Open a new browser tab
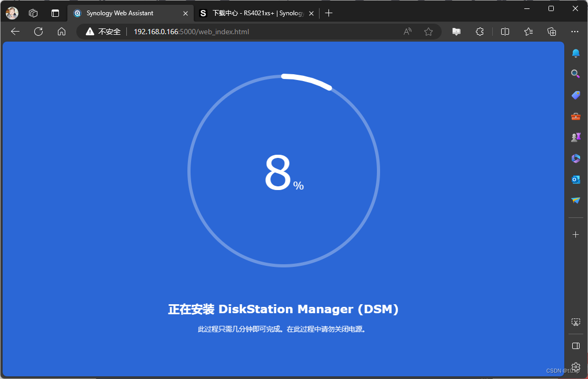 click(x=329, y=13)
